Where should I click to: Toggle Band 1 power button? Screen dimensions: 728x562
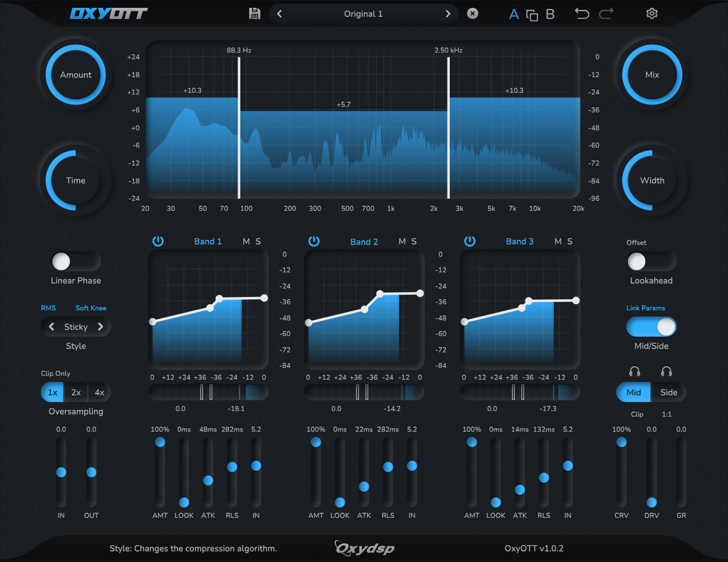(158, 241)
